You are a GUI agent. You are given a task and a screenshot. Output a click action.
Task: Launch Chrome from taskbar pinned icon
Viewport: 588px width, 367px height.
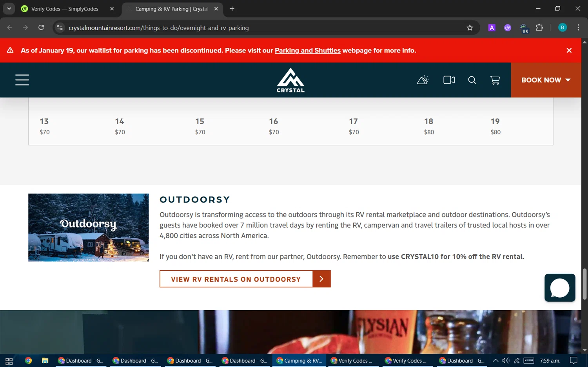[x=28, y=361]
